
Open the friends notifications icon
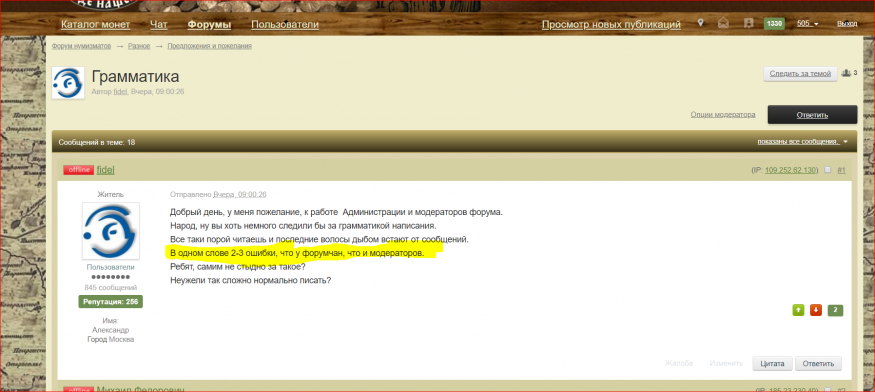click(749, 23)
